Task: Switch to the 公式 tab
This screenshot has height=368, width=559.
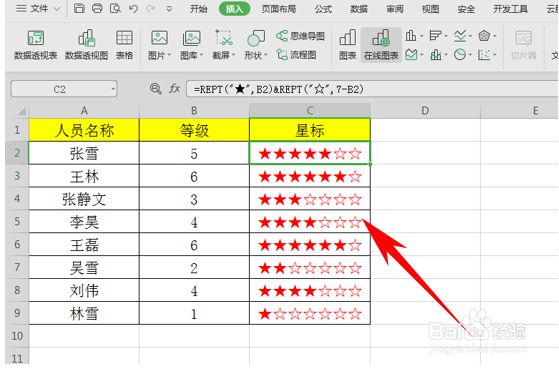Action: click(x=323, y=9)
